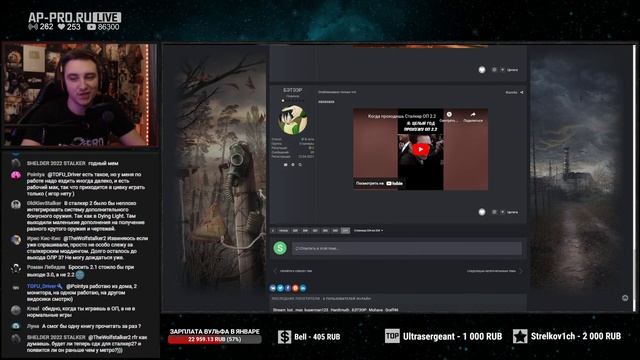Click search icon under БЭТЗОР's profile stats
This screenshot has width=640, height=360.
[300, 164]
